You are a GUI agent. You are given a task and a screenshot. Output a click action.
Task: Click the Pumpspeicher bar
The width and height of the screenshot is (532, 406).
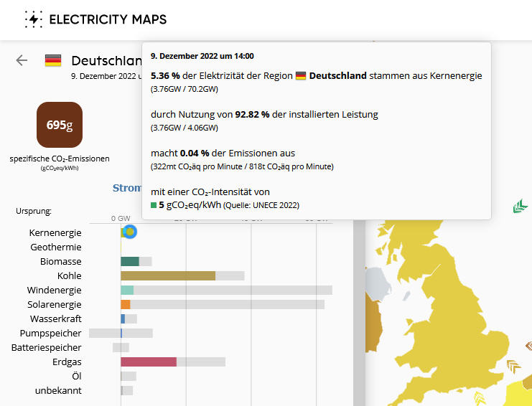pyautogui.click(x=121, y=333)
